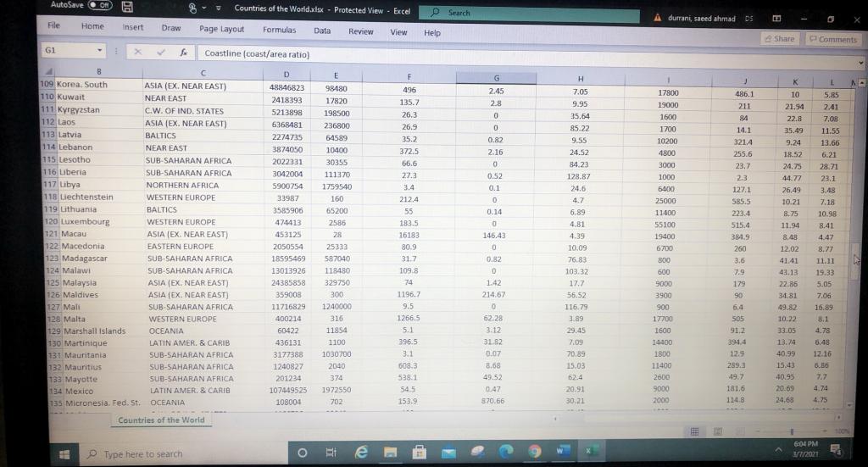The height and width of the screenshot is (467, 868).
Task: Toggle the AutoSave switch
Action: click(100, 5)
